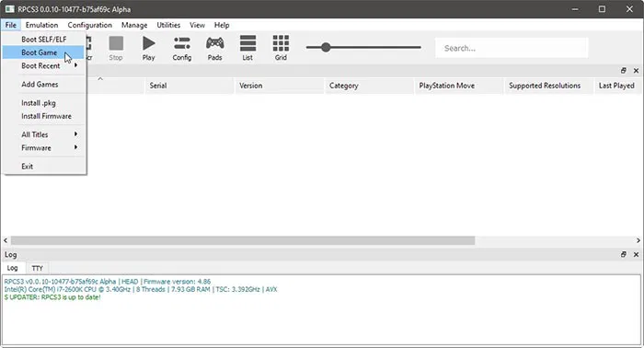The width and height of the screenshot is (644, 348).
Task: Click the Search input field
Action: (x=512, y=48)
